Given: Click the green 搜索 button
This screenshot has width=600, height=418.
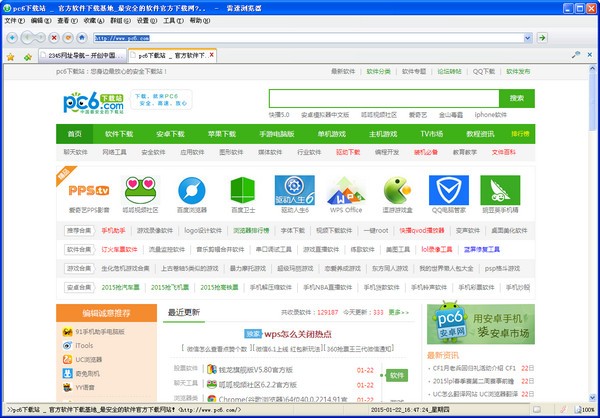Looking at the screenshot, I should pyautogui.click(x=517, y=98).
